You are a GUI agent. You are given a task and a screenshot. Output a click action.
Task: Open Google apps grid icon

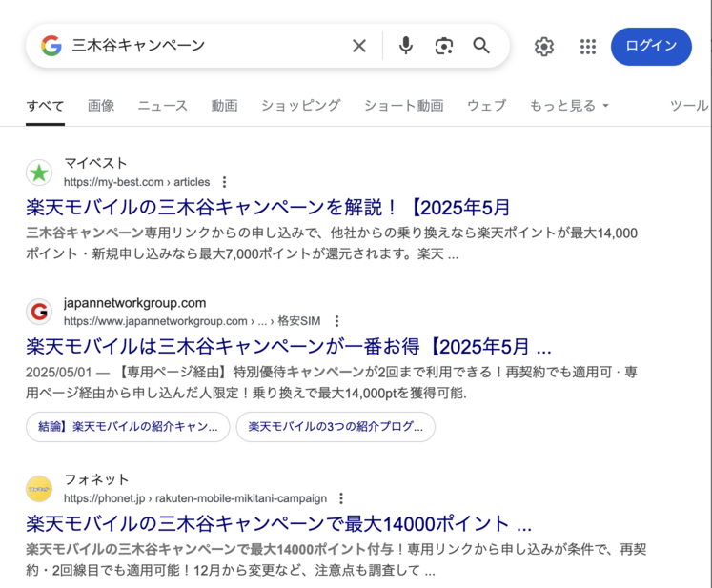pyautogui.click(x=588, y=47)
